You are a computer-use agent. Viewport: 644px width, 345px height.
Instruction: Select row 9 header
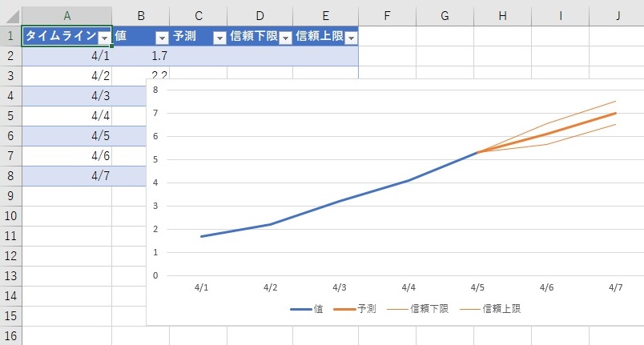coord(10,195)
